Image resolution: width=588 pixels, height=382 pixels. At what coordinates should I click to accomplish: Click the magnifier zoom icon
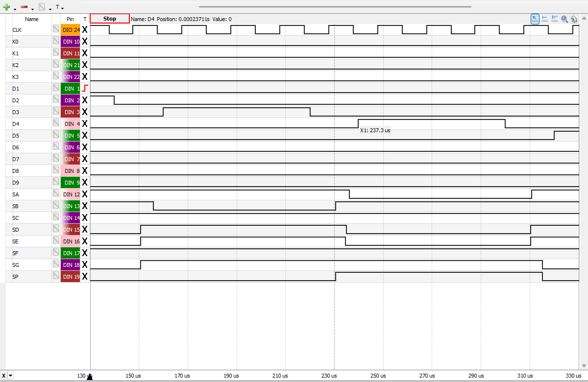click(564, 19)
